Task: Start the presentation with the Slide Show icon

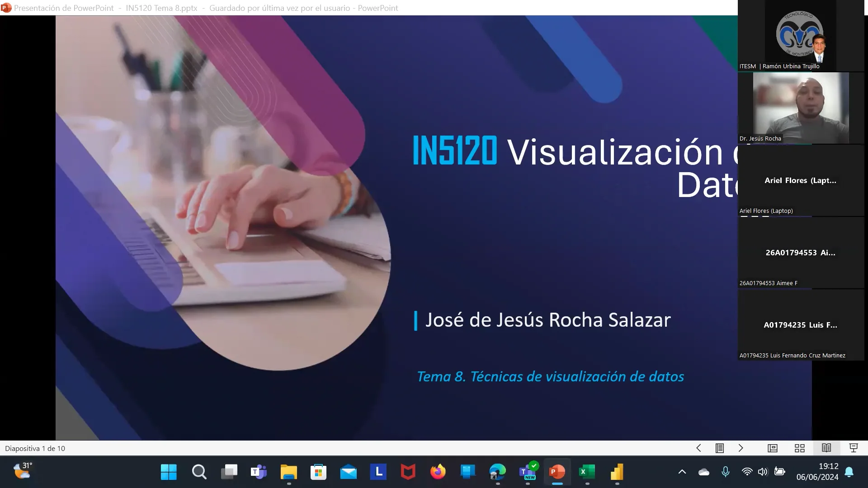Action: [854, 448]
